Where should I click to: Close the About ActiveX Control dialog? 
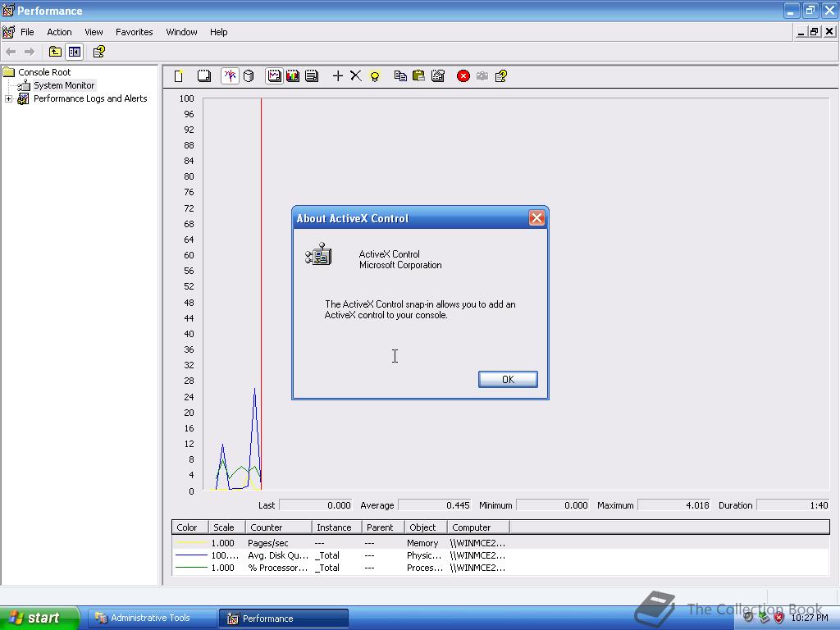click(x=536, y=218)
